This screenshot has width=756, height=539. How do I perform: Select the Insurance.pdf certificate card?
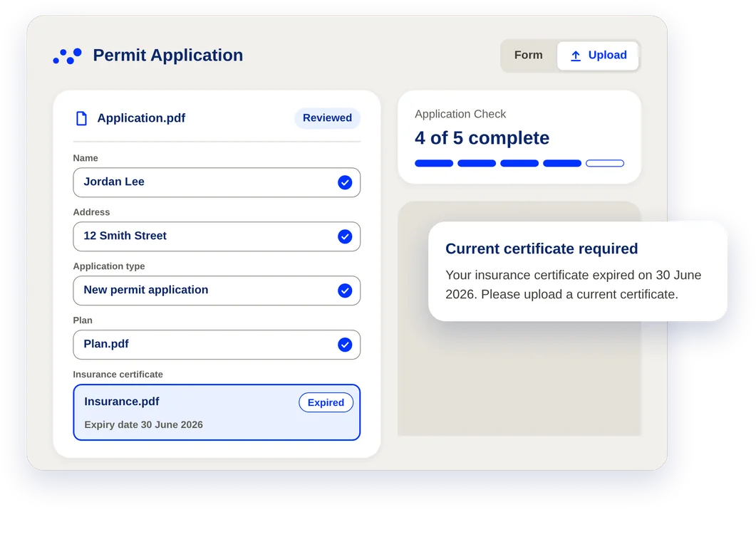pos(217,412)
